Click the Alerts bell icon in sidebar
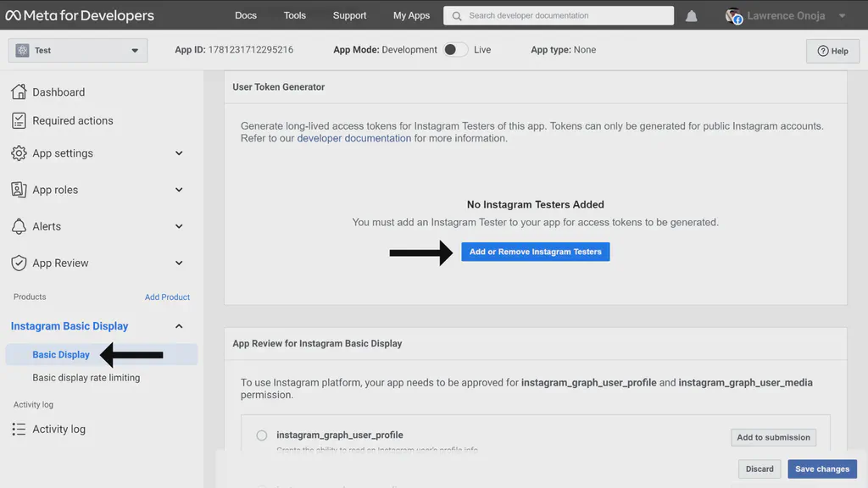This screenshot has height=488, width=868. pyautogui.click(x=19, y=226)
